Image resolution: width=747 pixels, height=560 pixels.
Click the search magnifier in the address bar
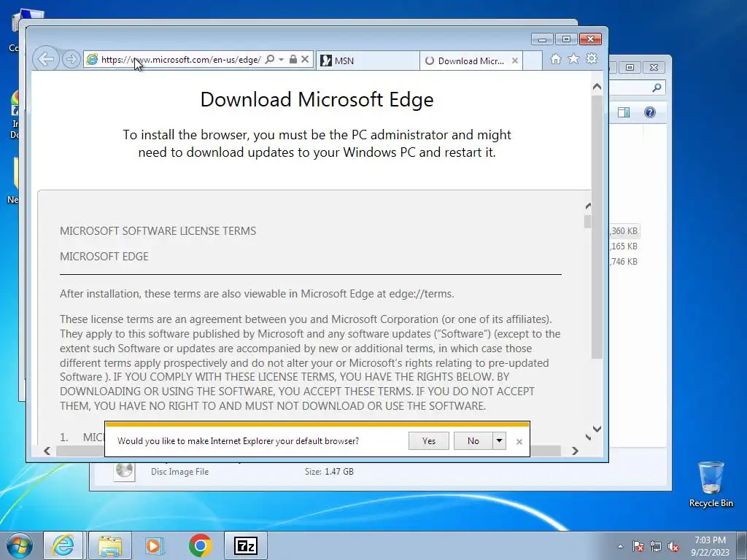(270, 59)
